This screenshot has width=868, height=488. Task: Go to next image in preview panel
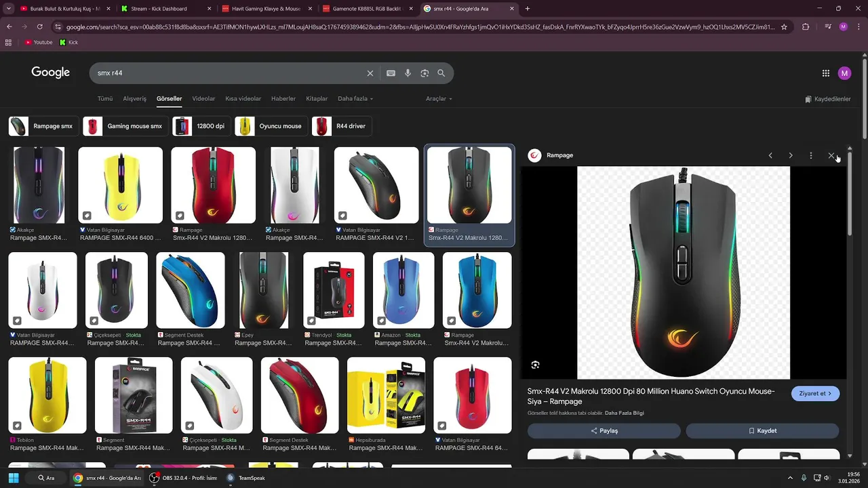791,155
